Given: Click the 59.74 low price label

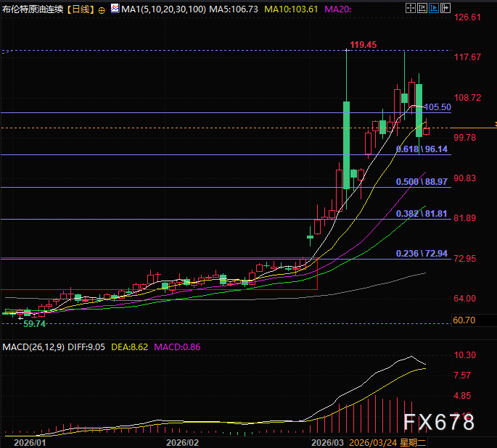Looking at the screenshot, I should 34,323.
